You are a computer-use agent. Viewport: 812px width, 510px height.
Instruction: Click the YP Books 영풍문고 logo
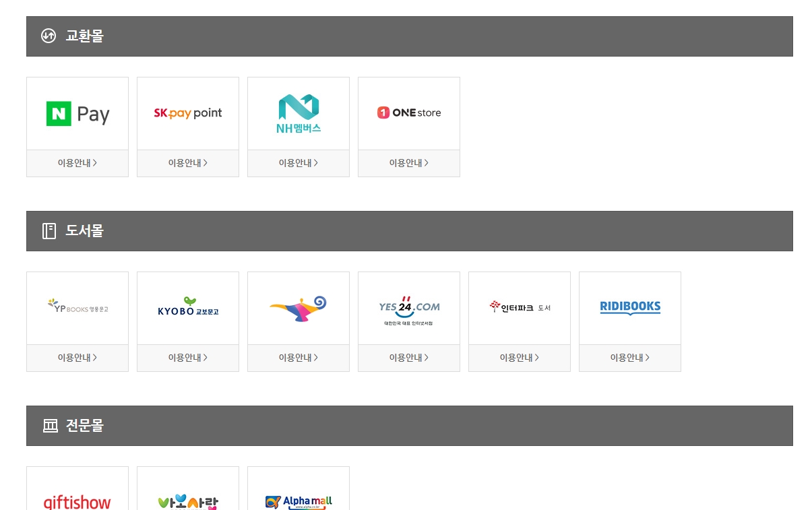coord(77,307)
